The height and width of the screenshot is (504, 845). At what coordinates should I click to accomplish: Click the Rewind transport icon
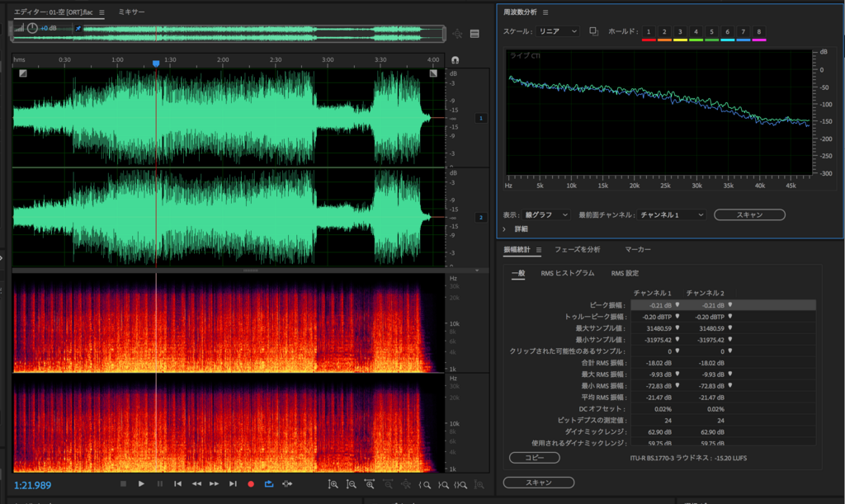196,484
